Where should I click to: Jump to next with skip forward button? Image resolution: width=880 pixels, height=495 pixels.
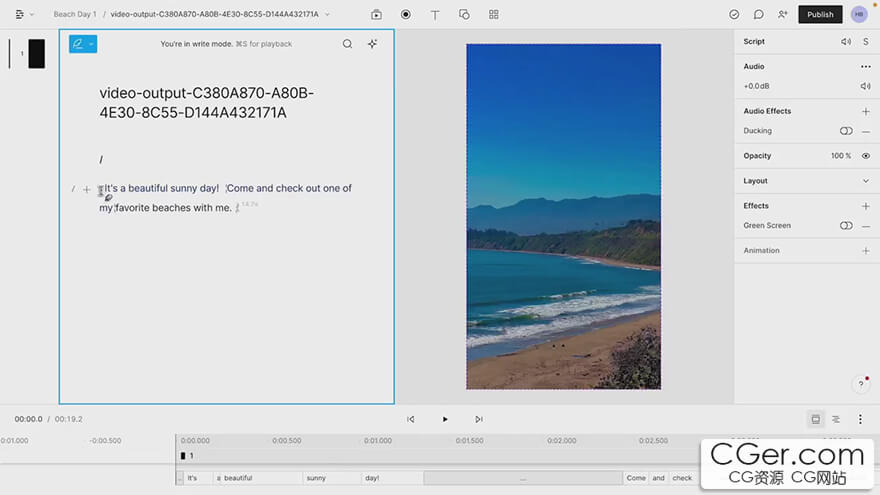pos(479,419)
